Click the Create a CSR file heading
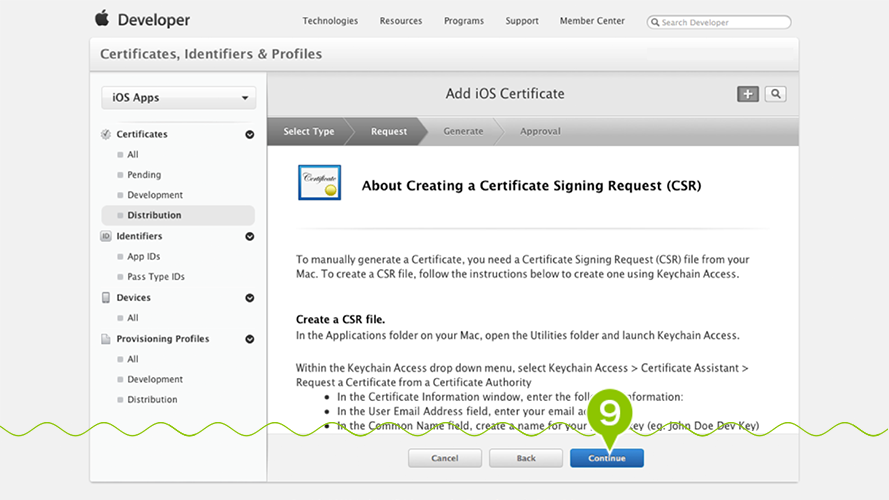The height and width of the screenshot is (500, 889). point(340,320)
